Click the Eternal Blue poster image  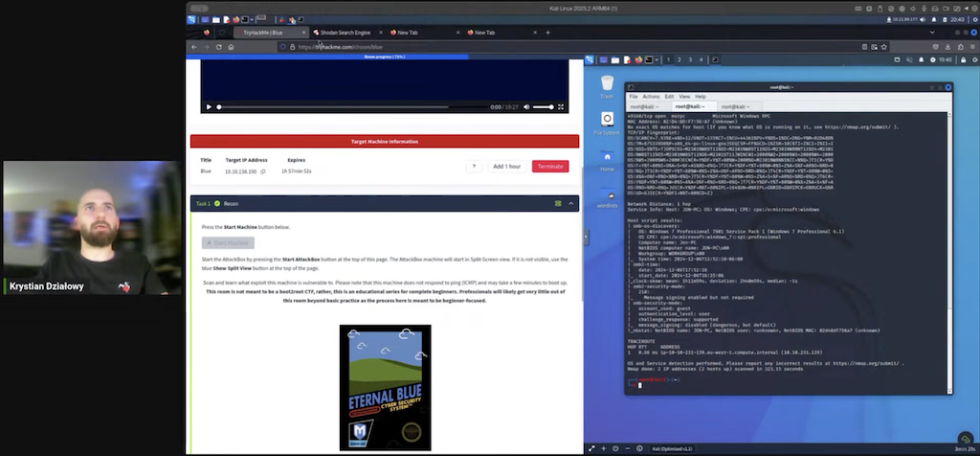click(x=385, y=387)
